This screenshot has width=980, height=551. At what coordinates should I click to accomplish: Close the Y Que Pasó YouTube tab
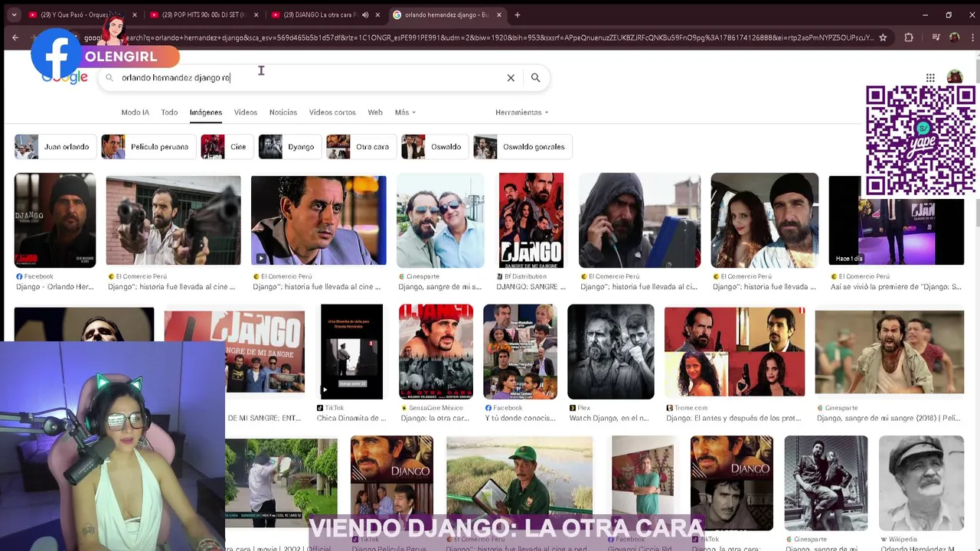point(134,15)
